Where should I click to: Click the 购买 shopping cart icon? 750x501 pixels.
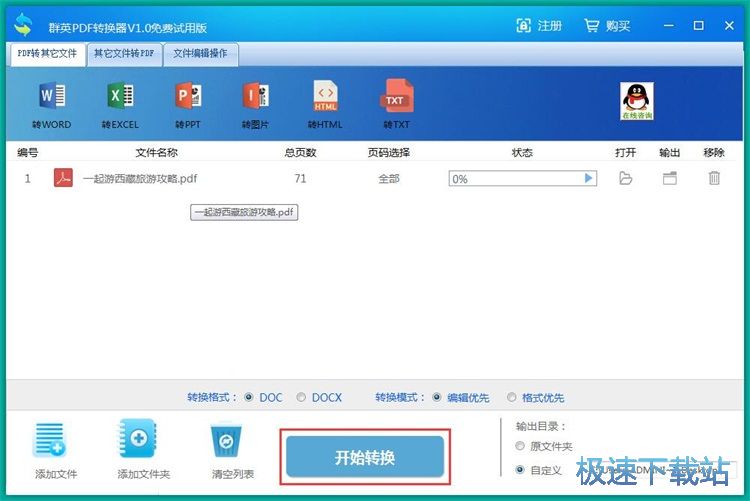coord(591,25)
